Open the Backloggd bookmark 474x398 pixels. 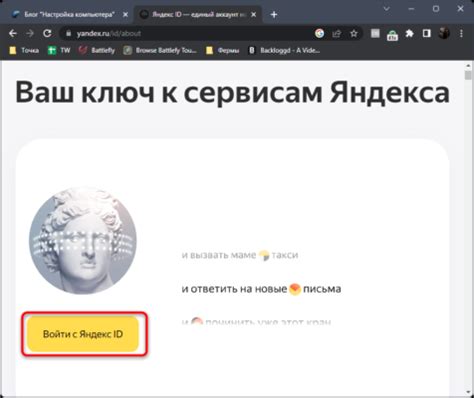pos(285,50)
